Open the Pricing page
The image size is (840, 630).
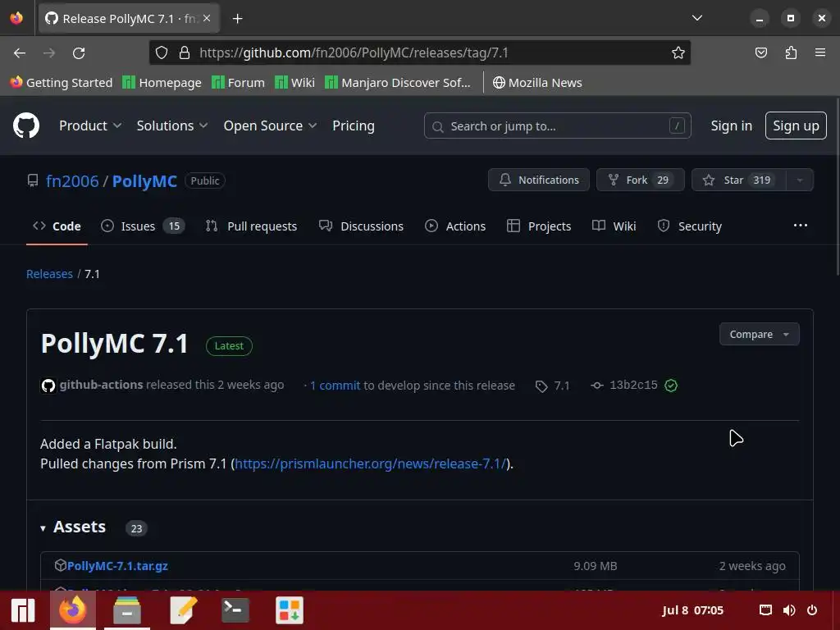click(x=353, y=126)
